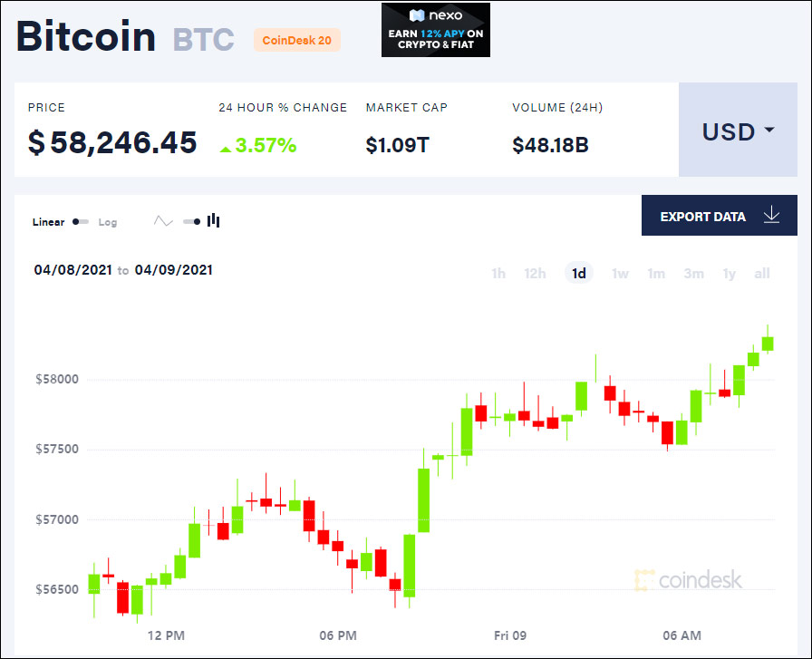Switch to the 1h time range
Image resolution: width=812 pixels, height=659 pixels.
click(x=498, y=273)
